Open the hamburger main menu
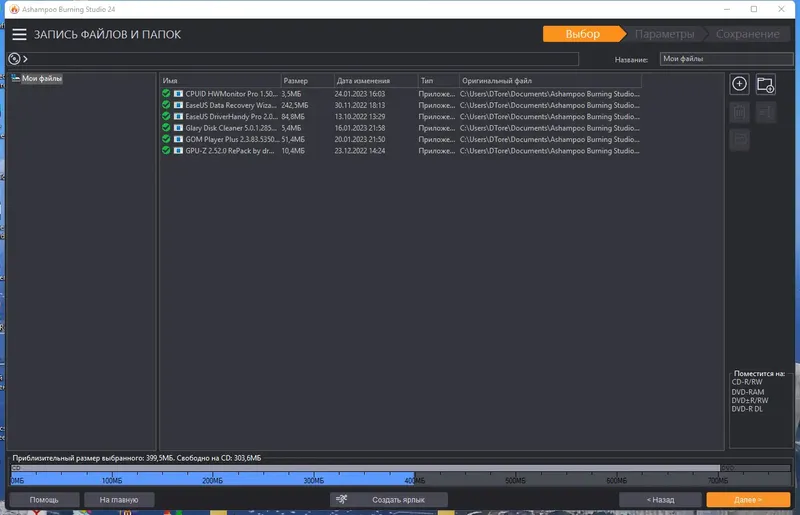This screenshot has height=515, width=800. 19,34
